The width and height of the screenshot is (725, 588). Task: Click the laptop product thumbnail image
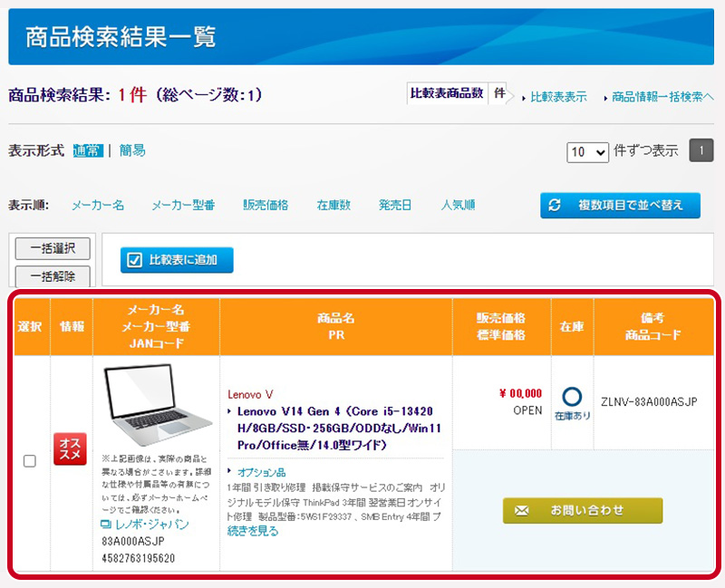157,403
